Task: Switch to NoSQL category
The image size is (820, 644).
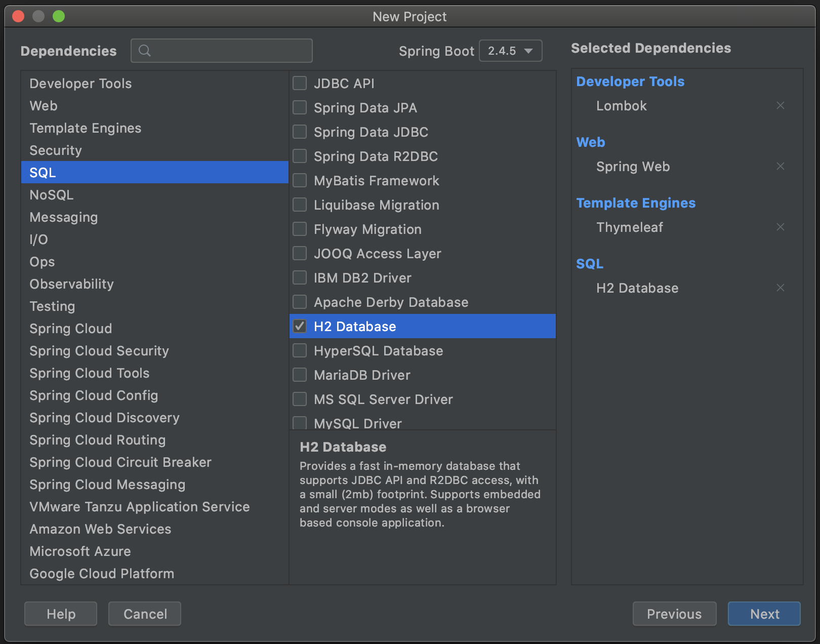Action: (155, 195)
